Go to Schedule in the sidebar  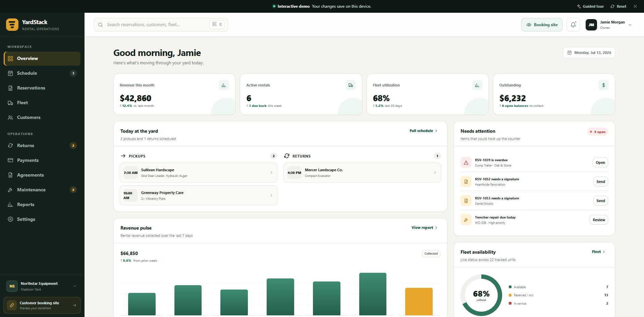coord(42,73)
